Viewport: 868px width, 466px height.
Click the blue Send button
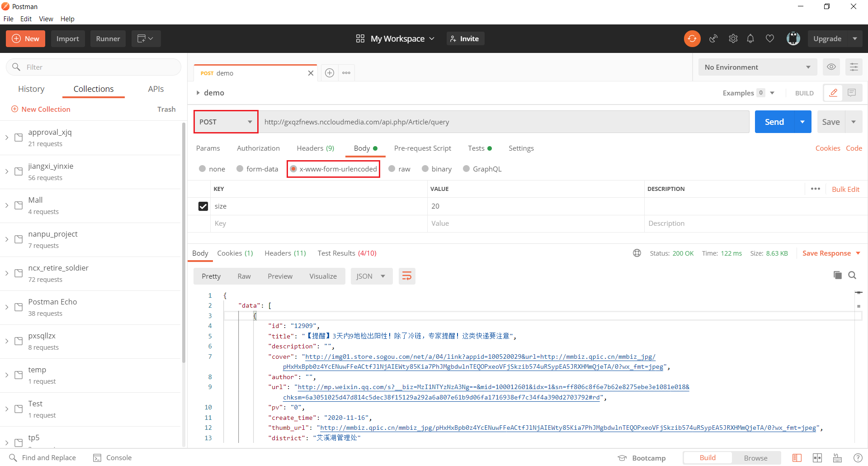coord(774,122)
